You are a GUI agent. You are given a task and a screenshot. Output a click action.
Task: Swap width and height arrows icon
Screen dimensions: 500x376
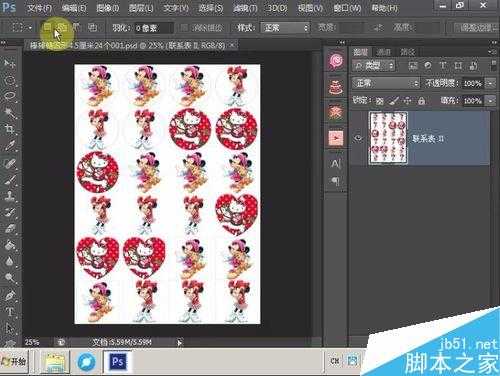[378, 28]
